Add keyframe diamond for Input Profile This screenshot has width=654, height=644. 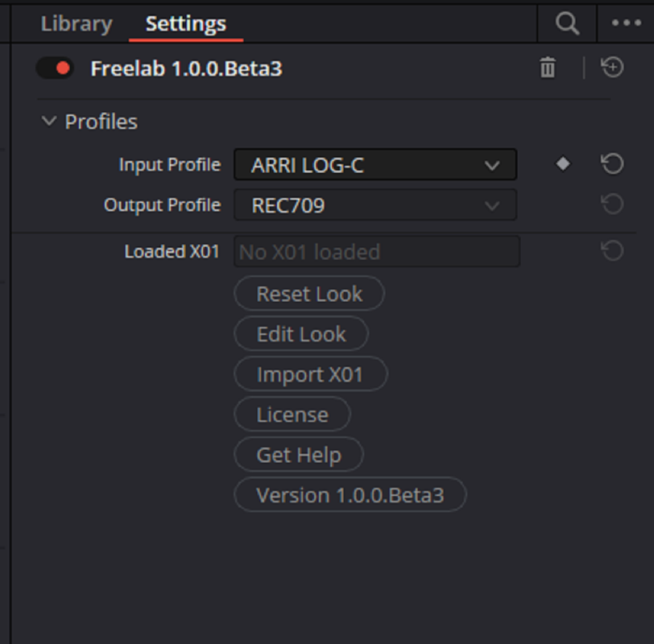point(563,163)
